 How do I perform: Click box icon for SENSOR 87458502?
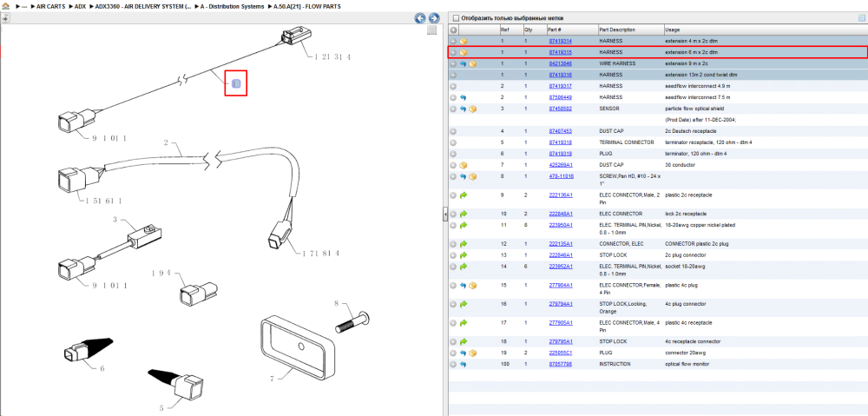point(473,109)
